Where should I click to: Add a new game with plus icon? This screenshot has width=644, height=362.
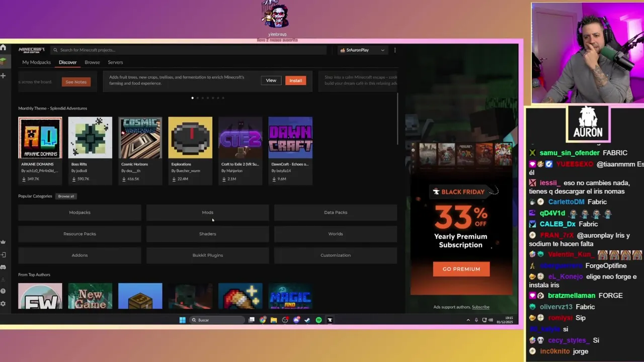point(3,75)
